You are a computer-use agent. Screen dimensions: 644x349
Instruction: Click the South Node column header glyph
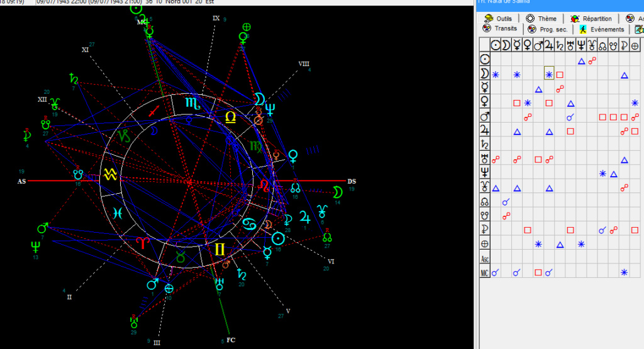pos(613,45)
